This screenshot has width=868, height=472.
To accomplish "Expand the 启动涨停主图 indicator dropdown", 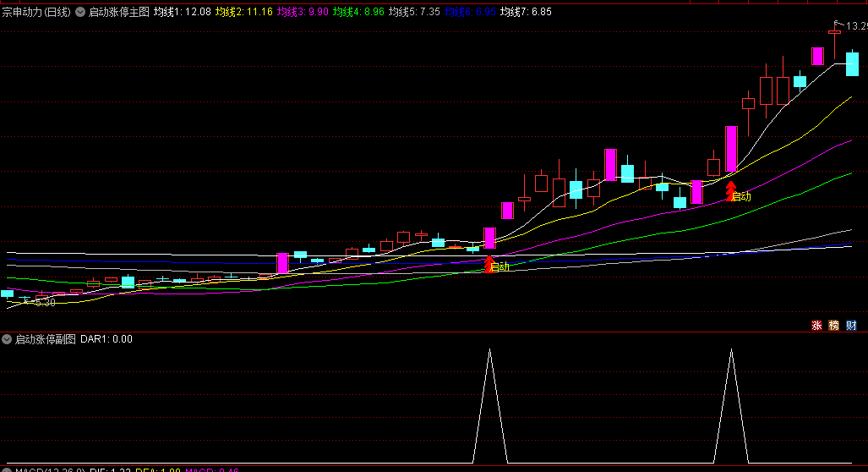I will 80,12.
